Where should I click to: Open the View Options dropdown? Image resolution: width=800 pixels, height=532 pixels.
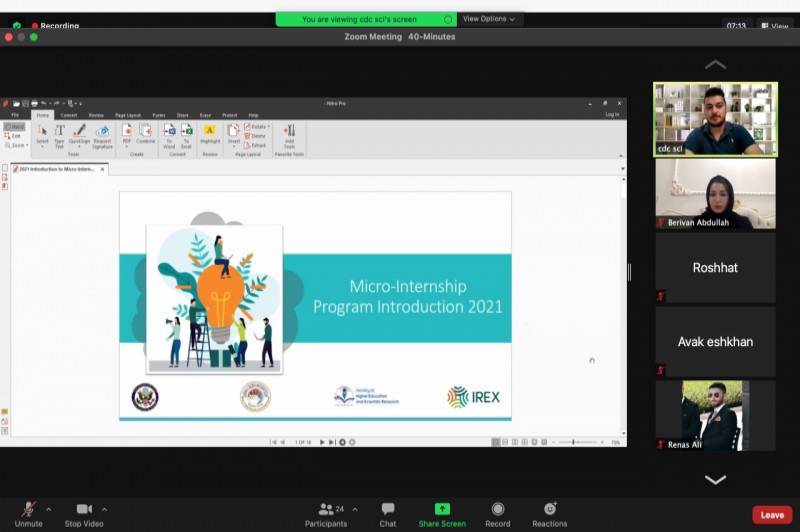(489, 19)
